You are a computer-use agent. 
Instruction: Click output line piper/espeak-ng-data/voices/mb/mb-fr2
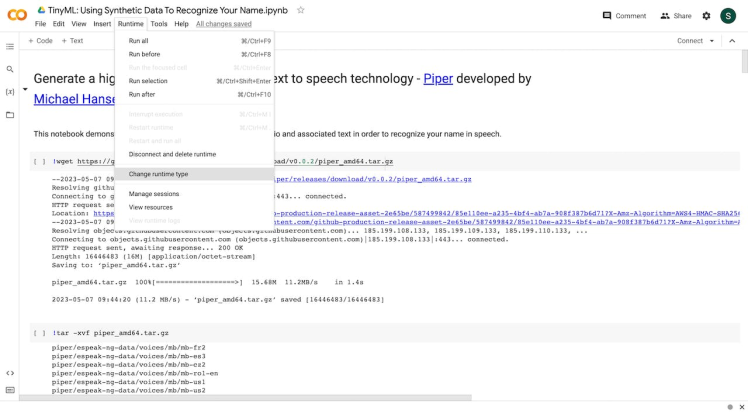coord(129,348)
